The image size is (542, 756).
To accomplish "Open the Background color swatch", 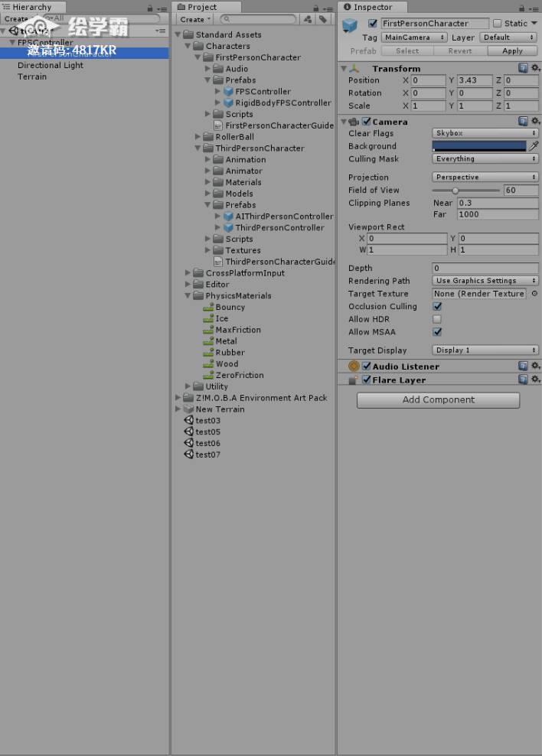I will tap(479, 145).
